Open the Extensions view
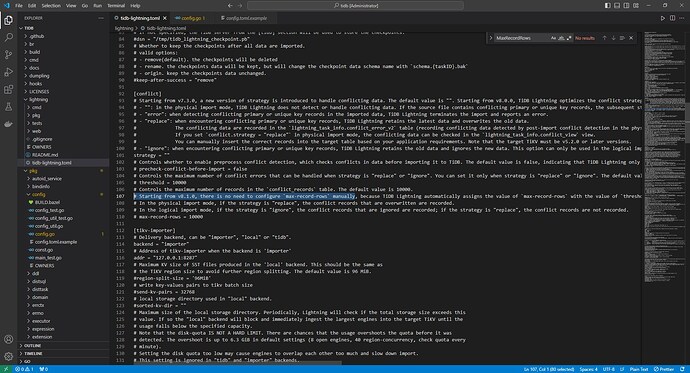 click(x=8, y=89)
